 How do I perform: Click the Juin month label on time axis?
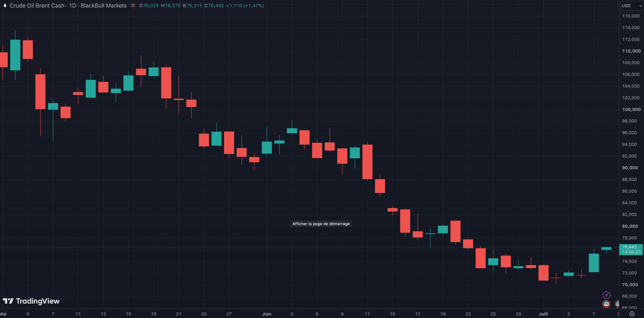267,314
